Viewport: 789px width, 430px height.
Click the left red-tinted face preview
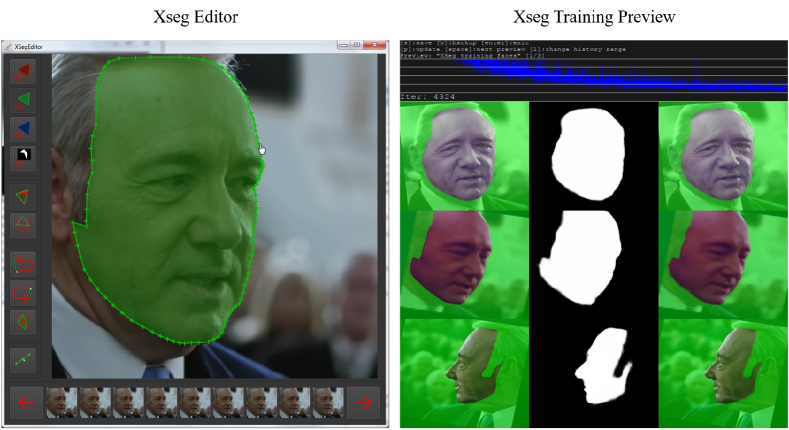pos(464,265)
